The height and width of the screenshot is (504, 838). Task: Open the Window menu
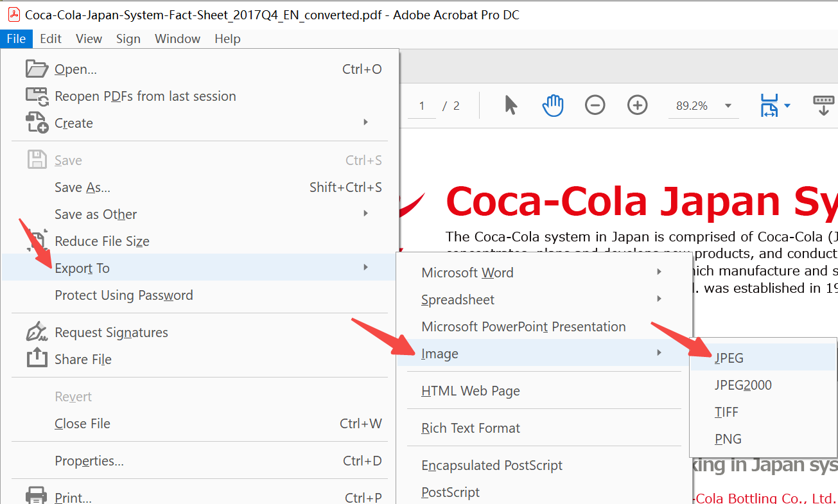177,39
